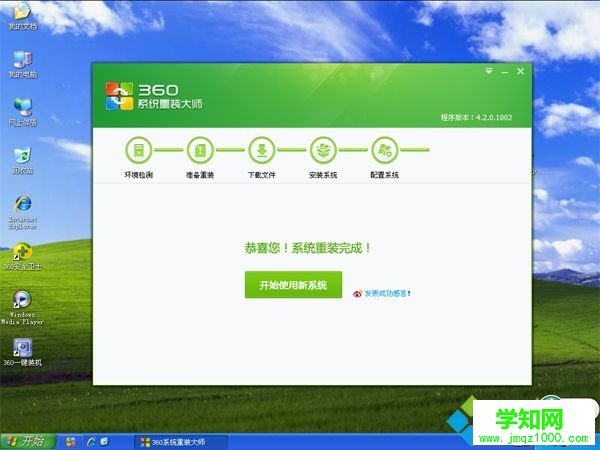This screenshot has width=600, height=450.
Task: Select the Internet Explorer desktop icon
Action: (x=22, y=212)
